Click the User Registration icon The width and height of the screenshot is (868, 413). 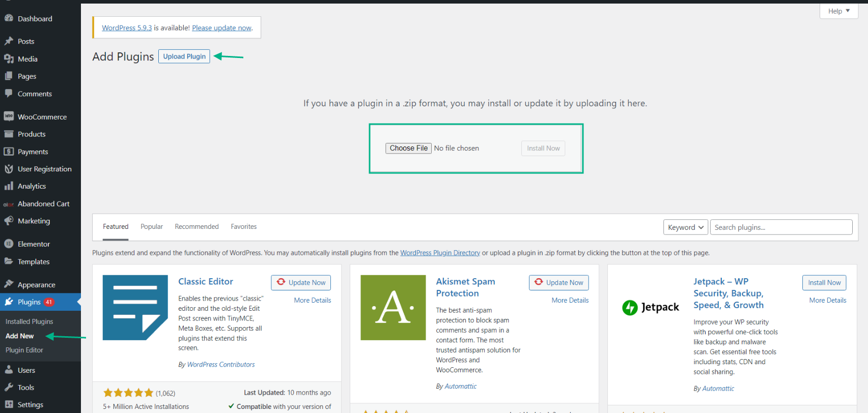click(9, 169)
